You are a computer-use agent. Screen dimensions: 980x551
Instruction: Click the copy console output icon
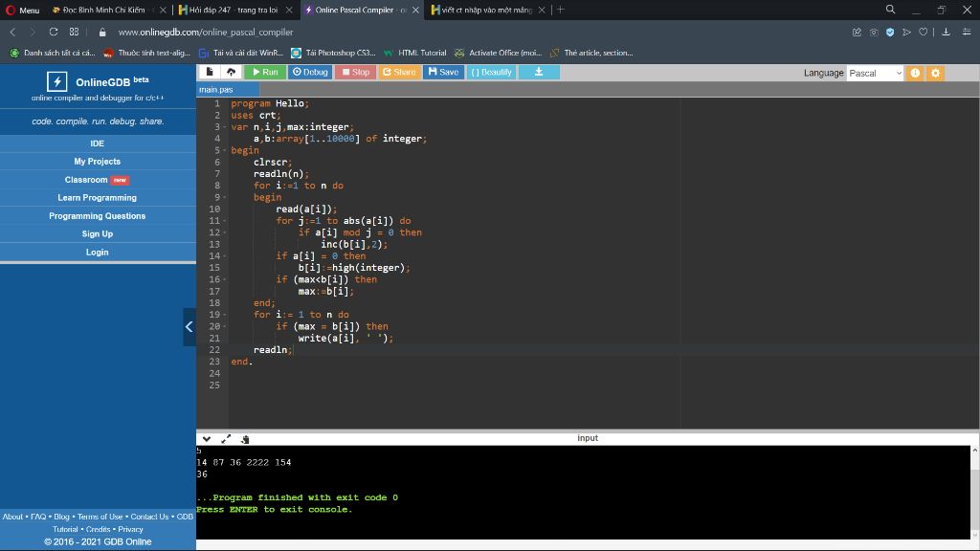pyautogui.click(x=245, y=439)
